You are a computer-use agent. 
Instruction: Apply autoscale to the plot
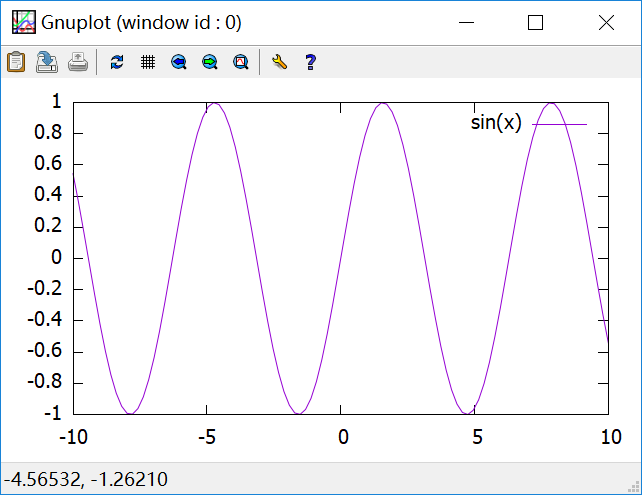241,62
